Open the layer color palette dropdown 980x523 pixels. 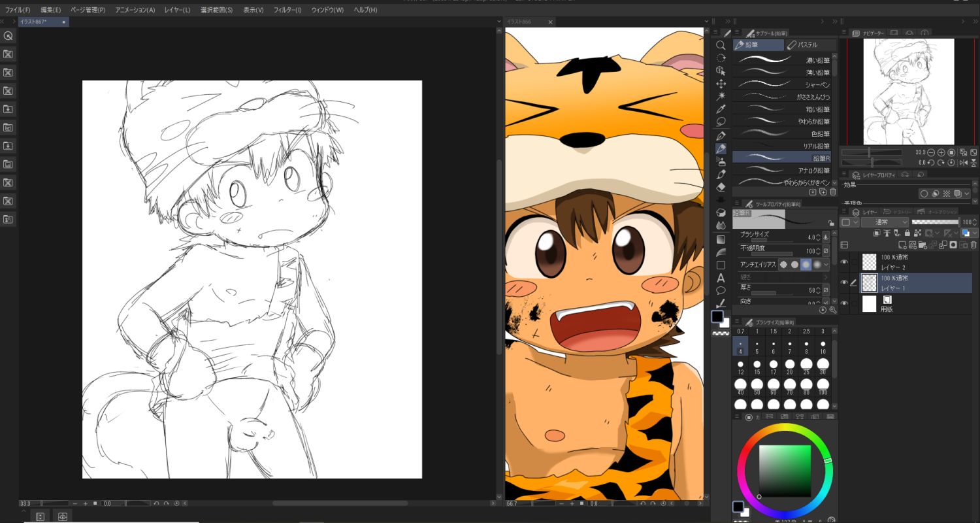pos(969,233)
